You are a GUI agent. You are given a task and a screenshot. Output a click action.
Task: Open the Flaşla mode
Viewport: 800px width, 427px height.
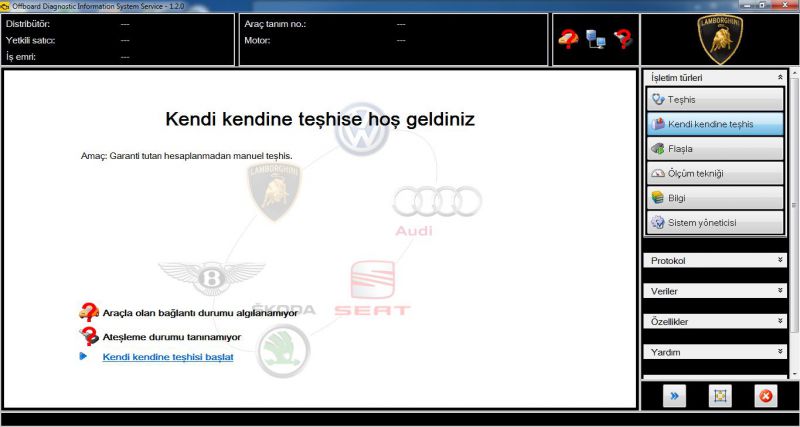click(715, 149)
